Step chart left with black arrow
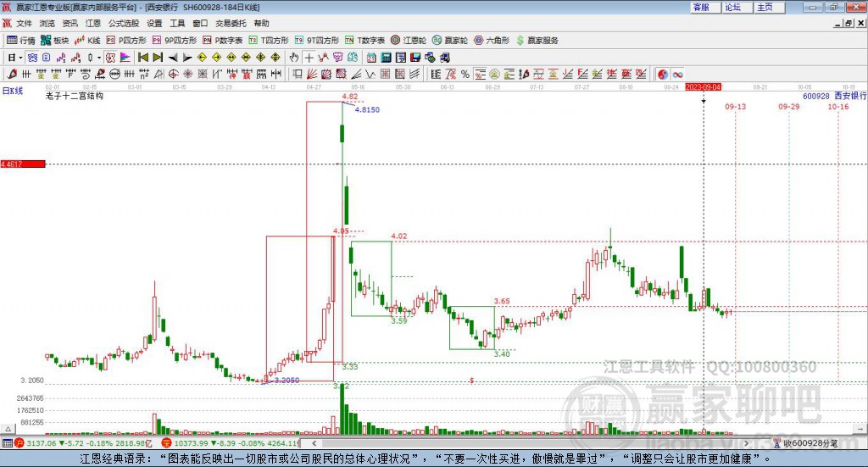The width and height of the screenshot is (868, 467). pyautogui.click(x=173, y=58)
